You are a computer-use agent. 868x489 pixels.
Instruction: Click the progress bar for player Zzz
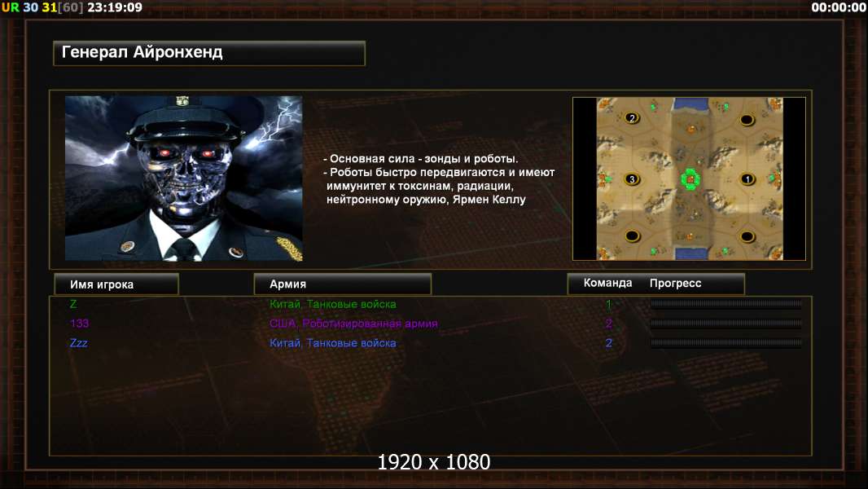[726, 343]
